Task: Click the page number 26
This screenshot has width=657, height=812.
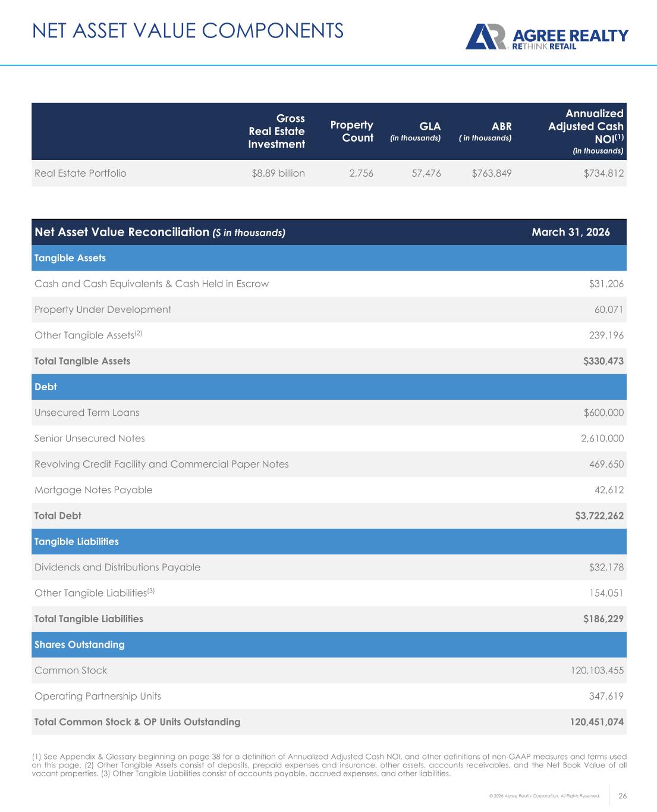Action: (623, 796)
